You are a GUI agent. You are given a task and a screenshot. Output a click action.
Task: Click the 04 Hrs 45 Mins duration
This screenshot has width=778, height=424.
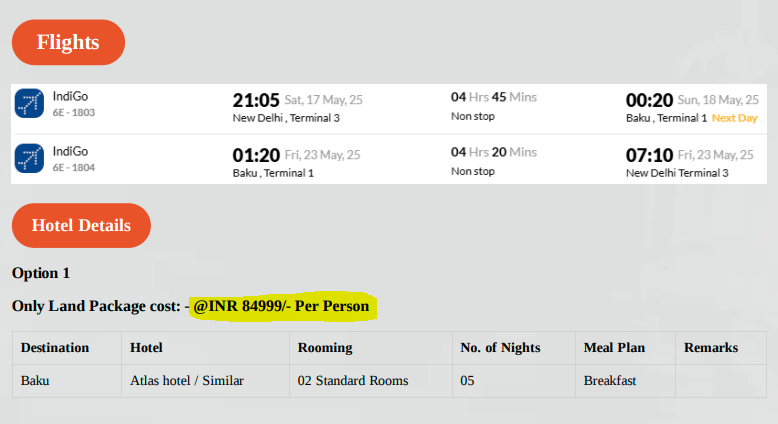pos(494,97)
